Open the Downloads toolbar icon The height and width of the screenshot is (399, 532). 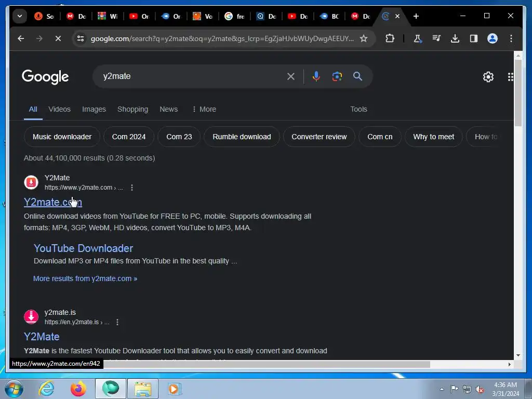(x=455, y=38)
